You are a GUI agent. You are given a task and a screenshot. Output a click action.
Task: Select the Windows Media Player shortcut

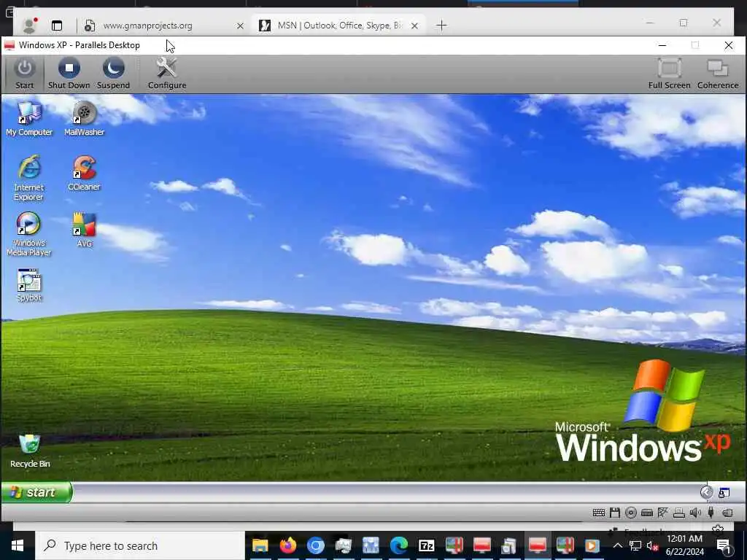[28, 234]
